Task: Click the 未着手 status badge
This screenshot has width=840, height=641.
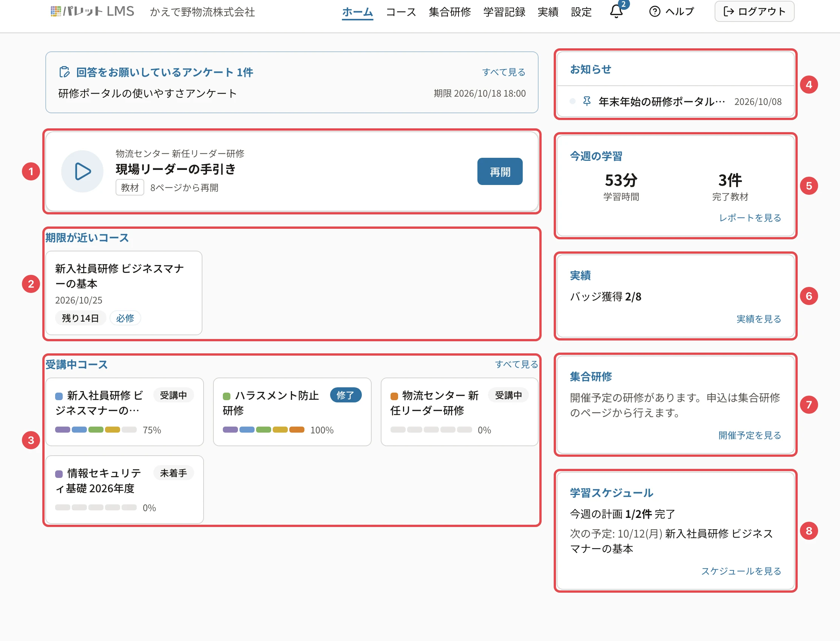Action: 173,473
